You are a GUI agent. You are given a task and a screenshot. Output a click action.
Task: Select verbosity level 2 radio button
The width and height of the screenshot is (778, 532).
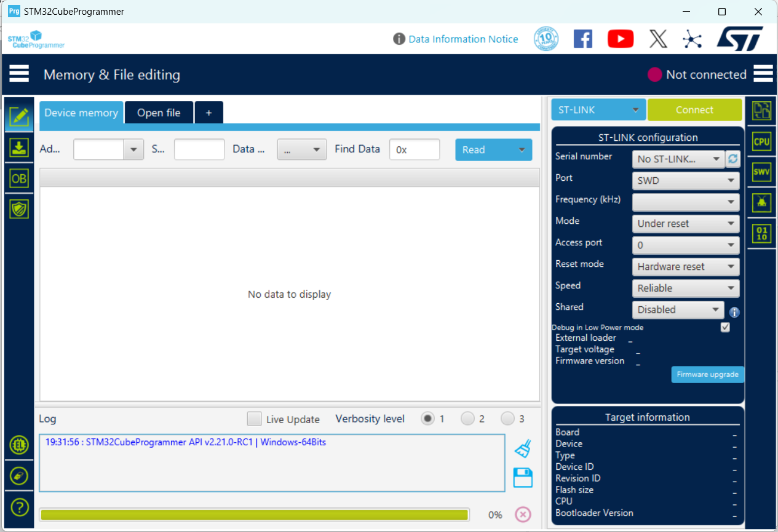467,419
